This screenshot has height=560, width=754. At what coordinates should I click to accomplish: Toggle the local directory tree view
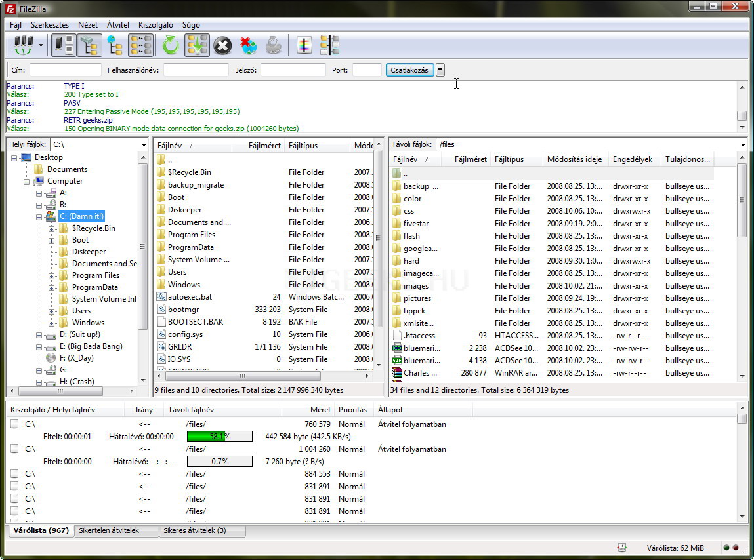point(89,45)
